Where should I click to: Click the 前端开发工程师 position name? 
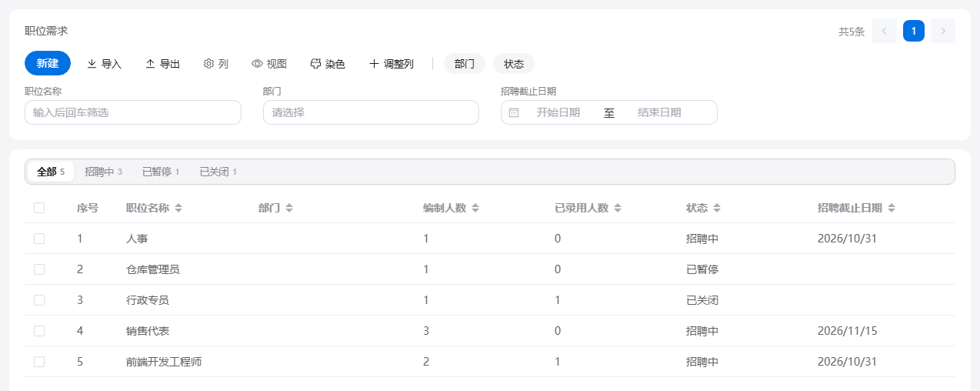[164, 362]
